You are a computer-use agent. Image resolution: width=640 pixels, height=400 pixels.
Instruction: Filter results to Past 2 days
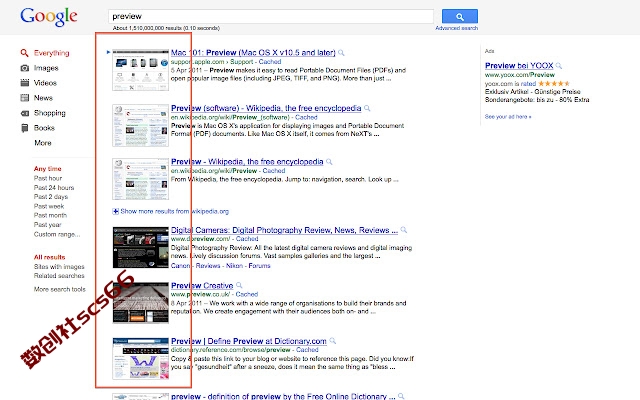pos(51,197)
